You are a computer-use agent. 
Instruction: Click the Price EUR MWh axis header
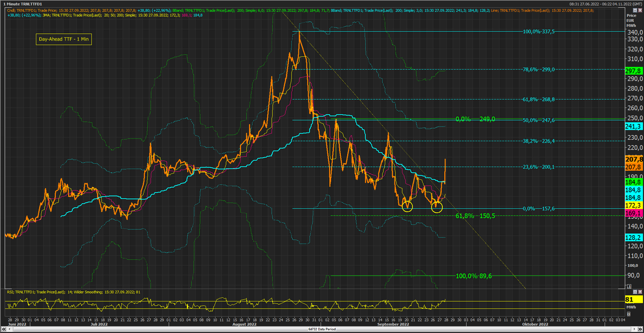click(x=631, y=20)
